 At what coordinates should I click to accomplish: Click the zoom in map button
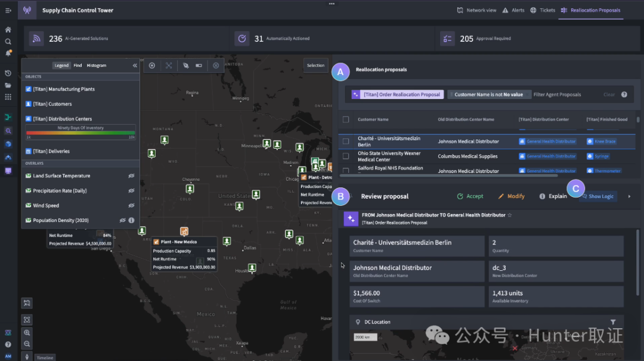[x=27, y=332]
